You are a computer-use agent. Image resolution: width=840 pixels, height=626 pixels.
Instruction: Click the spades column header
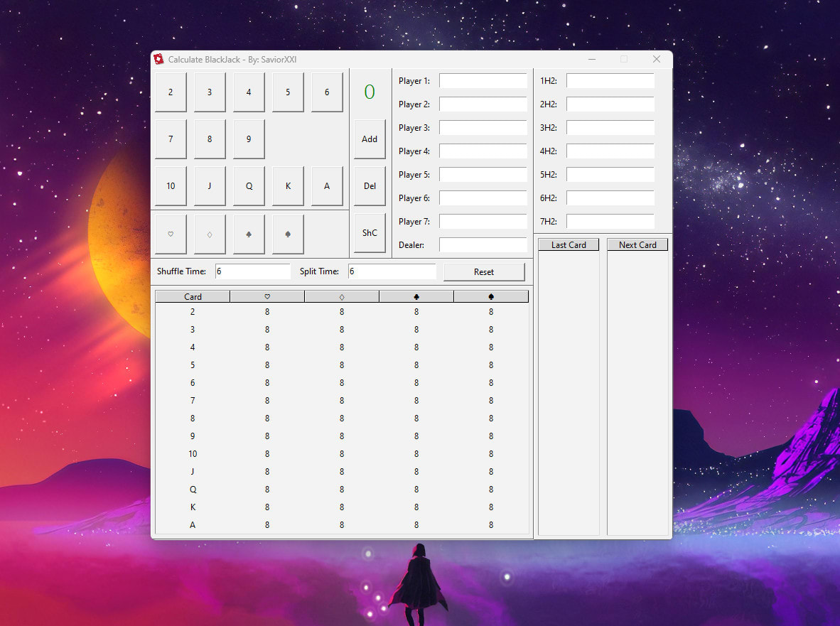[491, 297]
